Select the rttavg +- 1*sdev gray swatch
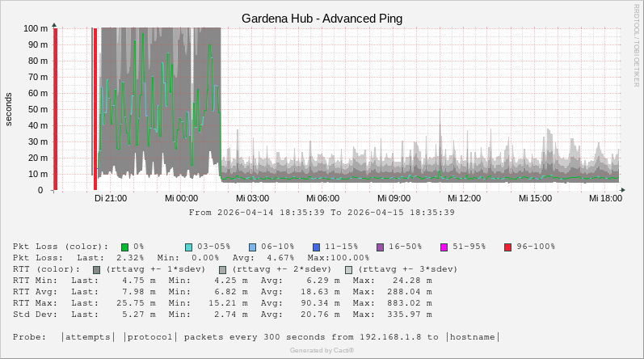644x359 pixels. (97, 269)
